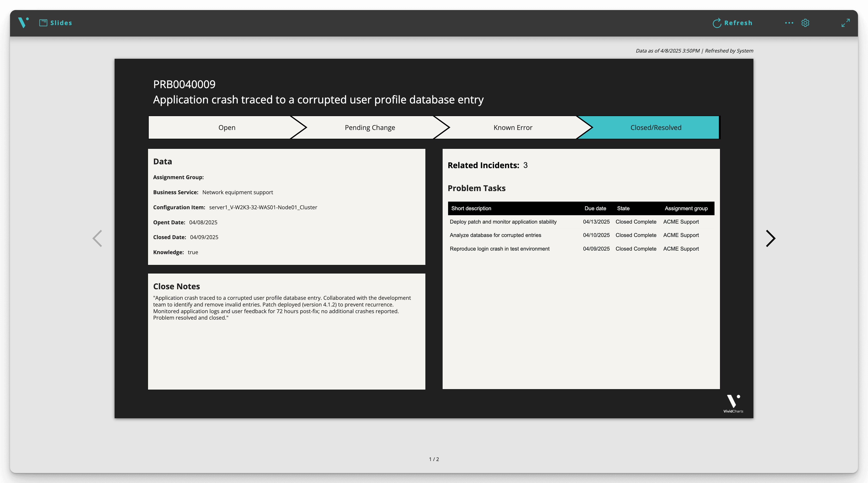Click the Short description column header
The height and width of the screenshot is (483, 868).
click(471, 208)
